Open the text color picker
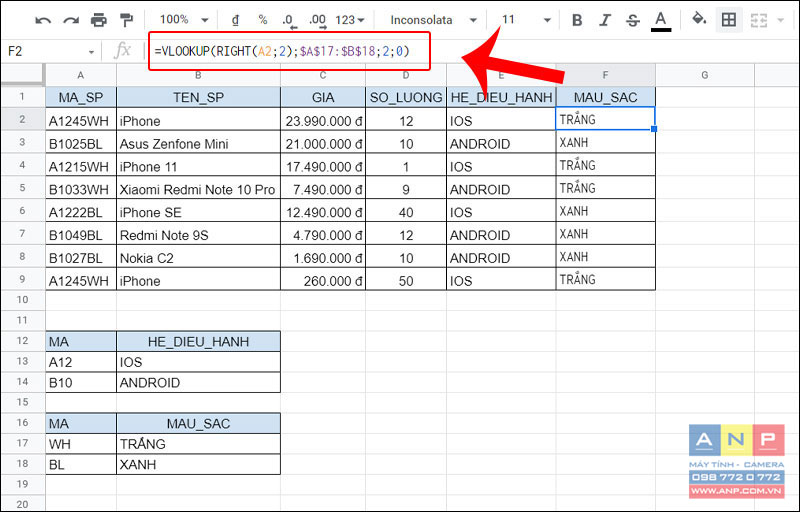This screenshot has height=512, width=800. pos(661,21)
